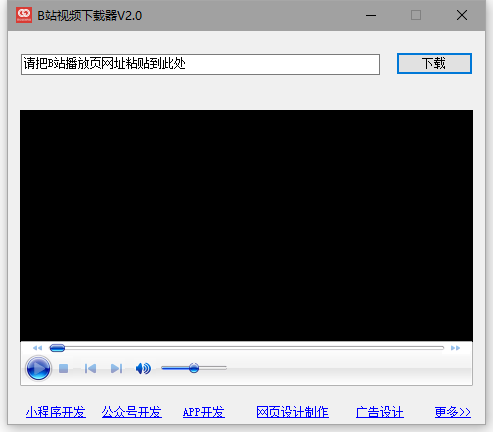Click the rewind double-arrow icon
493x432 pixels.
tap(37, 348)
